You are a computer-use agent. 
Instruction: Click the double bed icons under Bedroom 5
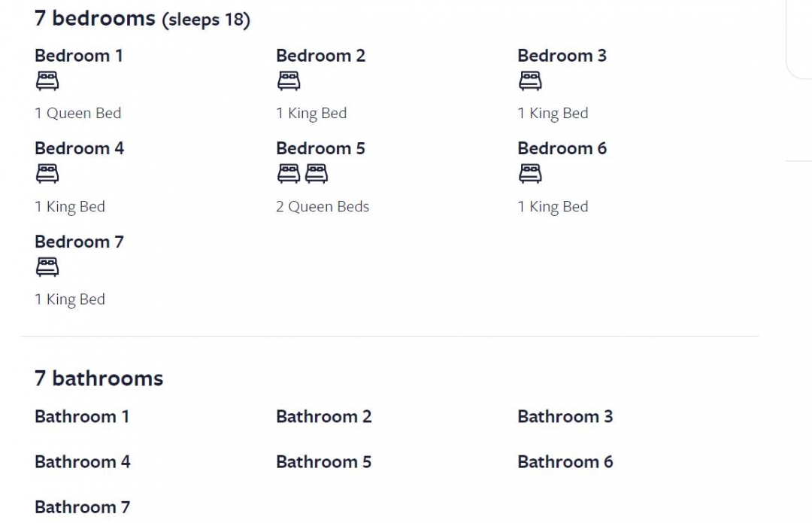point(302,174)
